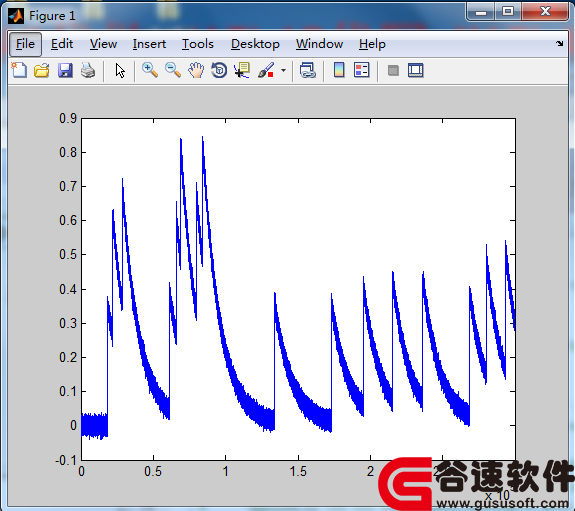Show Plot Tools and dock figure
Viewport: 575px width, 511px height.
(416, 70)
